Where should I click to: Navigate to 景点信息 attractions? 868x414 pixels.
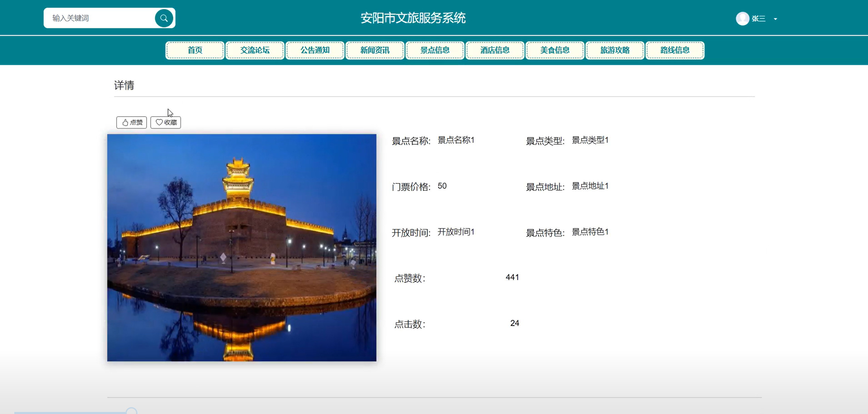(x=435, y=50)
